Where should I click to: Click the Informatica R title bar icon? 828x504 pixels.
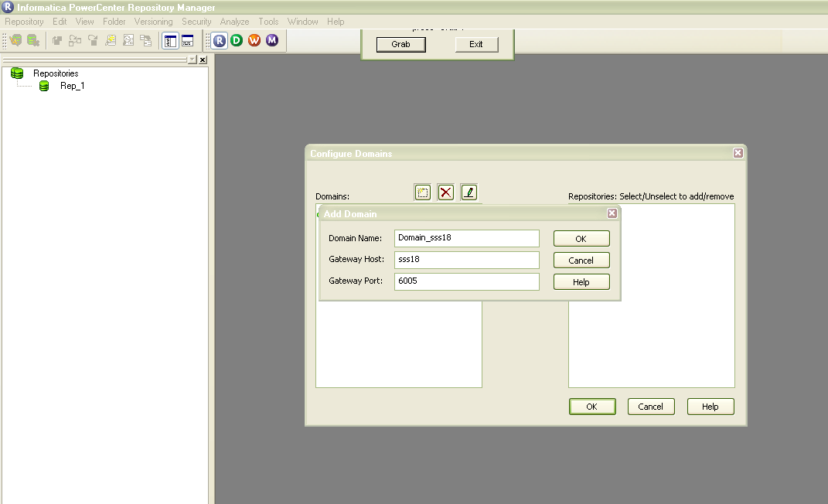pyautogui.click(x=8, y=7)
